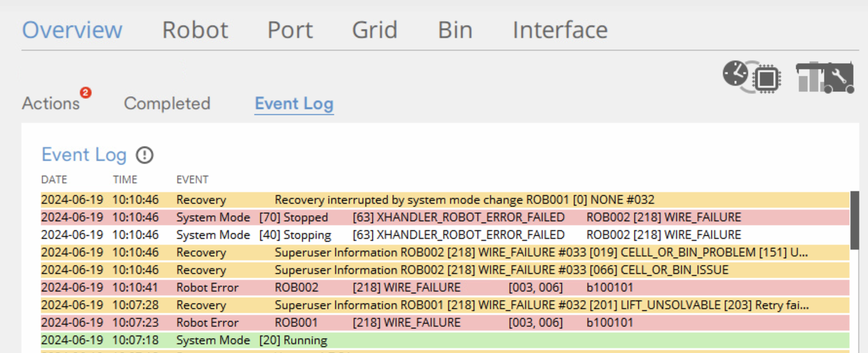The height and width of the screenshot is (353, 868).
Task: Click the ROB002 Robot Error WIRE_FAILURE row
Action: click(x=438, y=288)
